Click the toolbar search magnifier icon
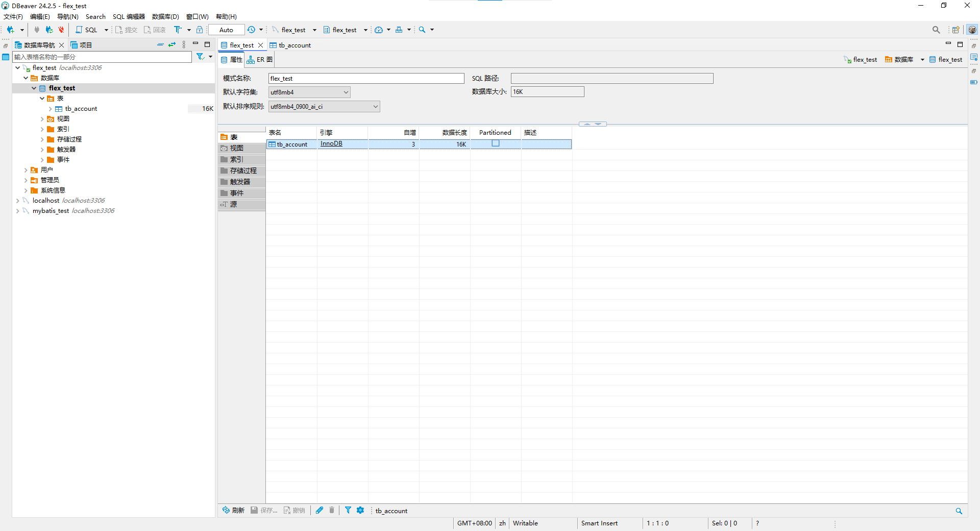Image resolution: width=980 pixels, height=531 pixels. 422,30
